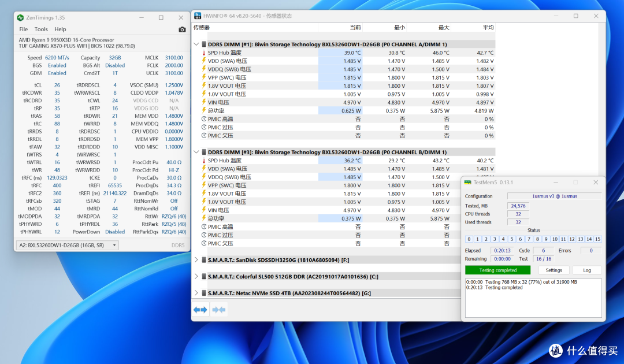Select DIMM #3 PMIC 高温 status icon
Screen dimensions: 624x364
coord(204,226)
